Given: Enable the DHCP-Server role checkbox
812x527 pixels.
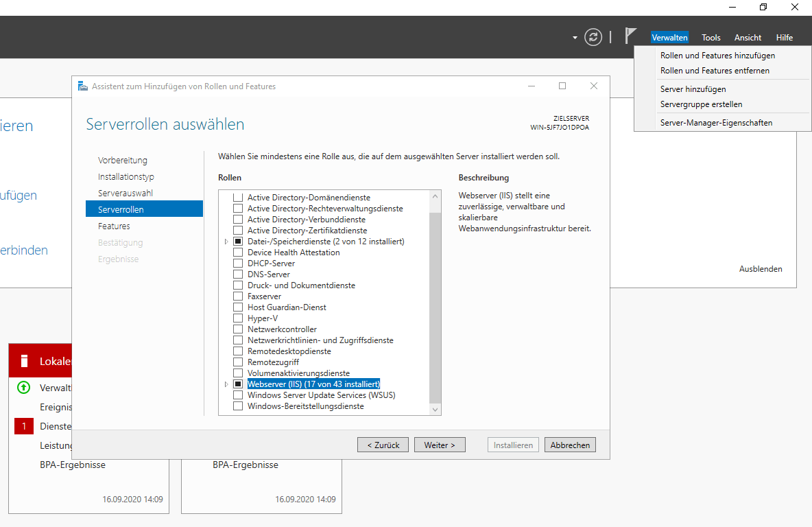Looking at the screenshot, I should click(238, 263).
